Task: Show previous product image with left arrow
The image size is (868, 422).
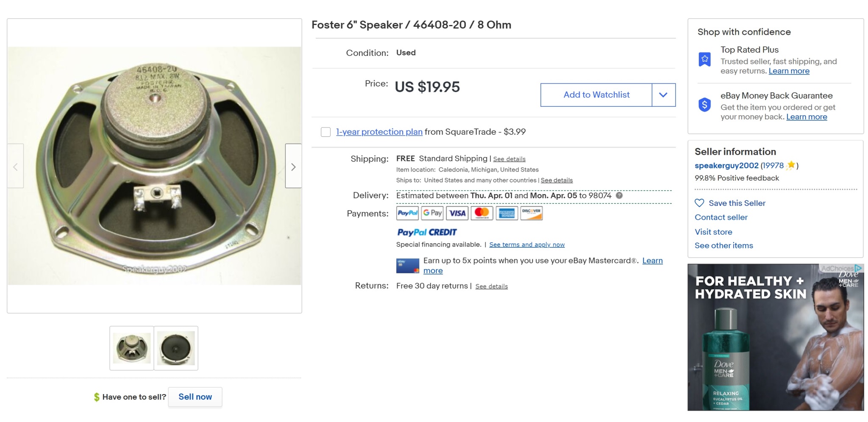Action: (x=15, y=167)
